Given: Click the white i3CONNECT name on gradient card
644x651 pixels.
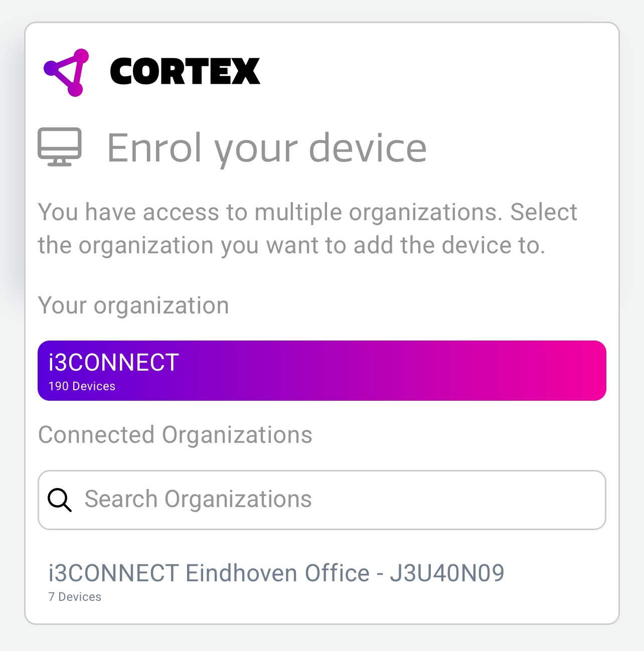Looking at the screenshot, I should [114, 363].
